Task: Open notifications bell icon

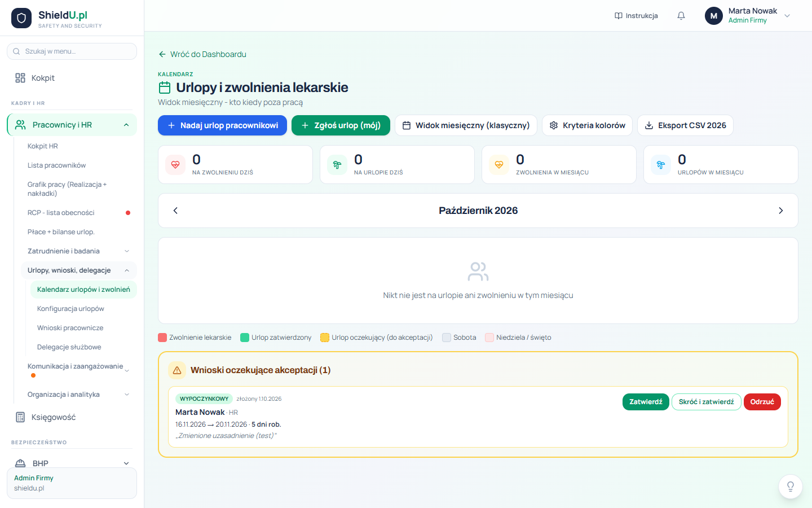Action: (681, 16)
